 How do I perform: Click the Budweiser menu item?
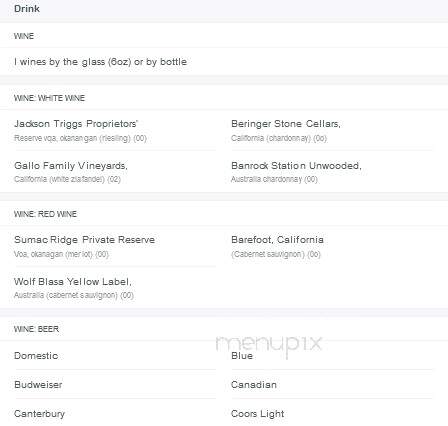[38, 385]
